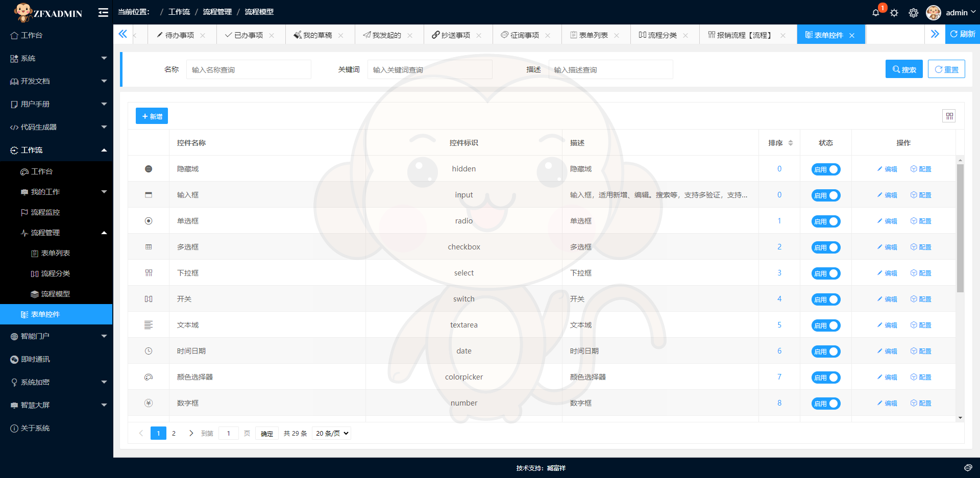Click the 开关 row control icon

point(149,299)
